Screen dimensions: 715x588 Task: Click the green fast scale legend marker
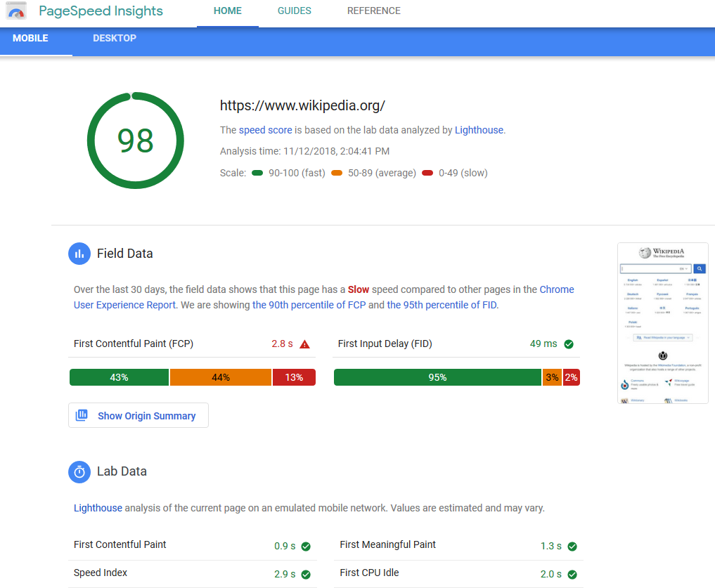click(257, 173)
